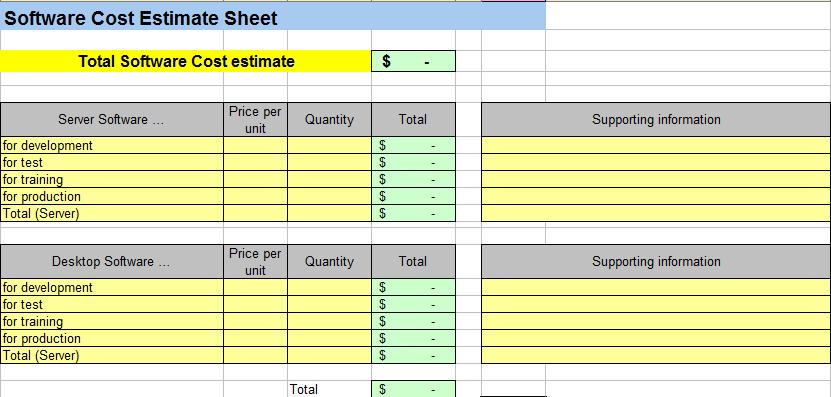Select 'for production' row label under Server Software

click(x=112, y=196)
